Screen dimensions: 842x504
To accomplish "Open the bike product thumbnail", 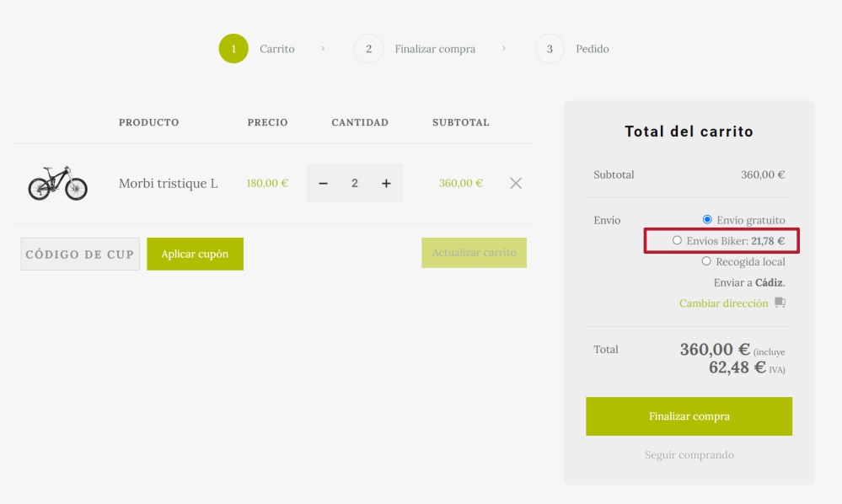I will click(x=57, y=183).
